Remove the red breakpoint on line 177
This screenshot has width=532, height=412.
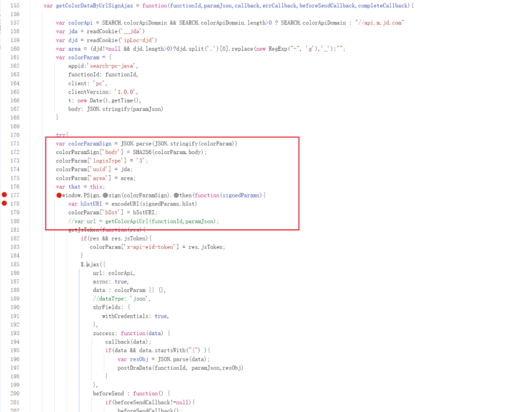point(4,195)
